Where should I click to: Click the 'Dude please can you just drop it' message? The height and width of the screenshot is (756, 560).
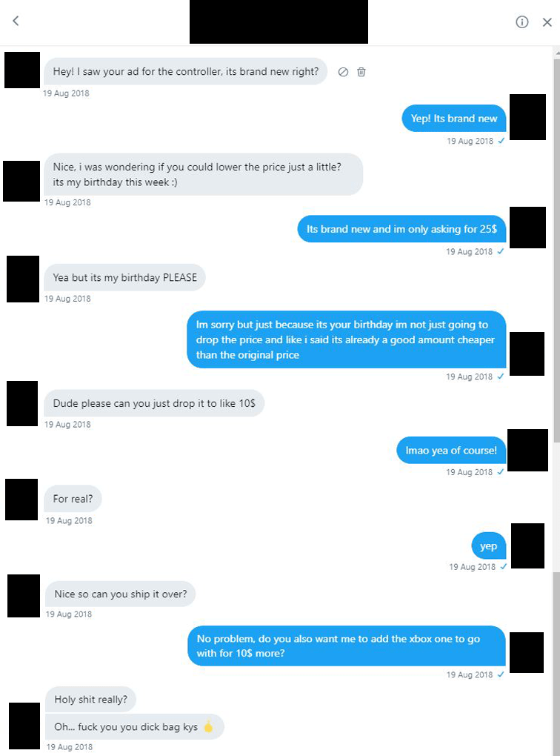click(153, 404)
